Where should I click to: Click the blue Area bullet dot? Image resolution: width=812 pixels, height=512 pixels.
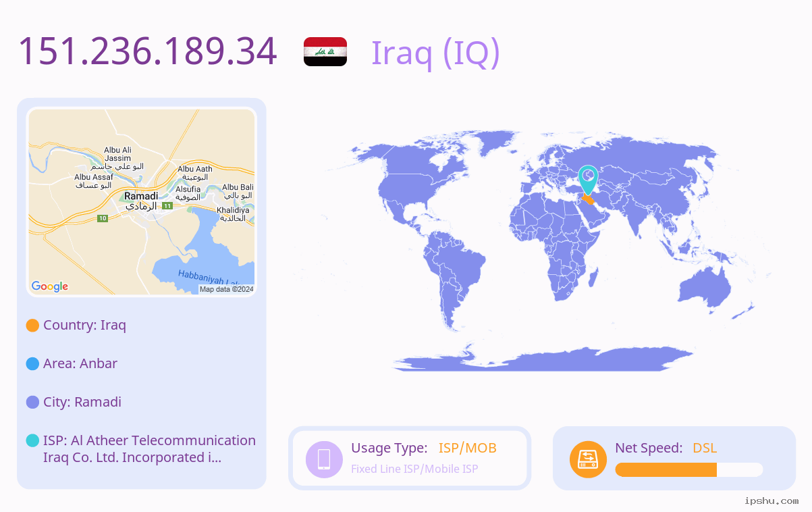point(32,364)
